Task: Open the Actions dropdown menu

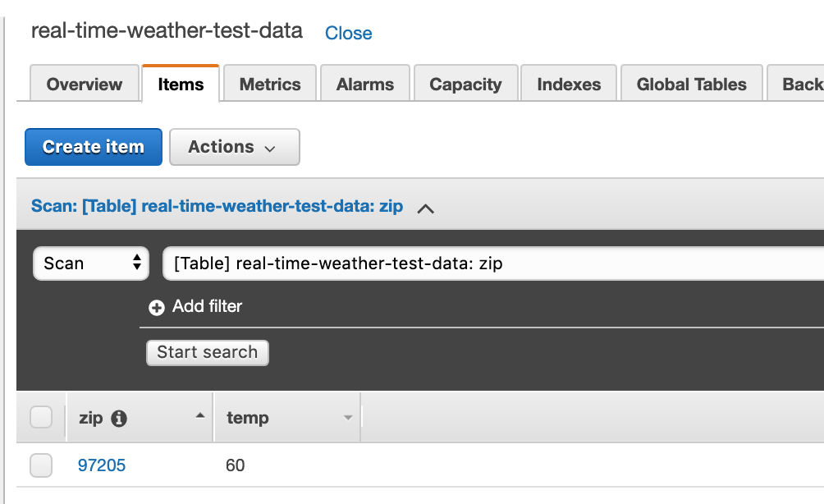Action: click(x=234, y=147)
